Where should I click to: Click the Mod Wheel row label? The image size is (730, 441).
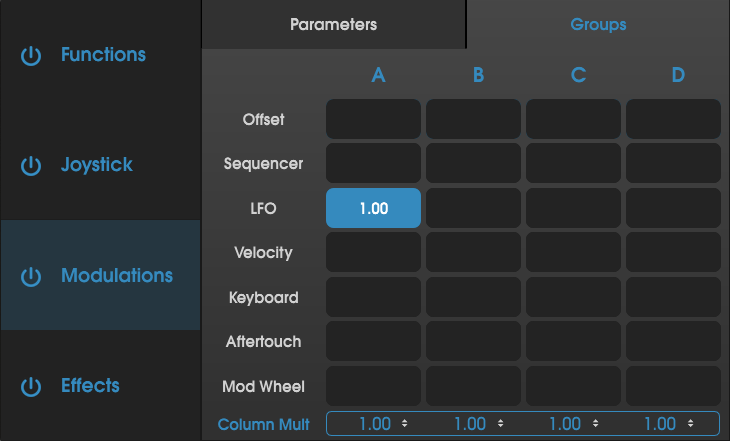264,386
